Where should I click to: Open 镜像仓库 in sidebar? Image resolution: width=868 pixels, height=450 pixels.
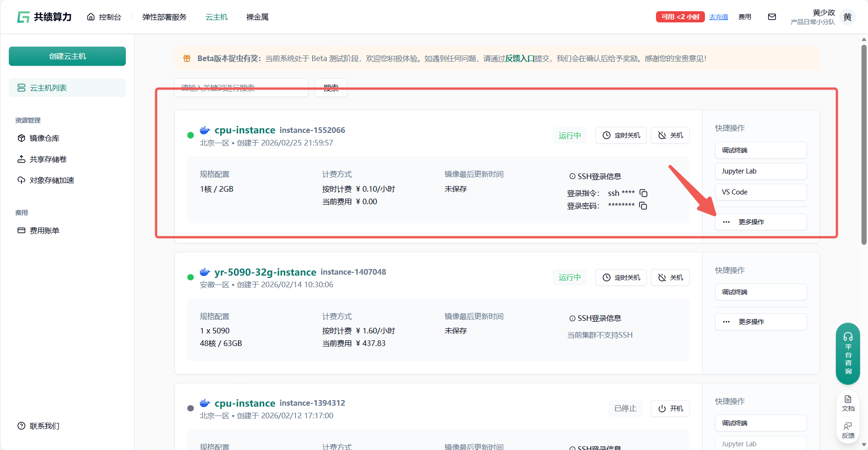44,138
